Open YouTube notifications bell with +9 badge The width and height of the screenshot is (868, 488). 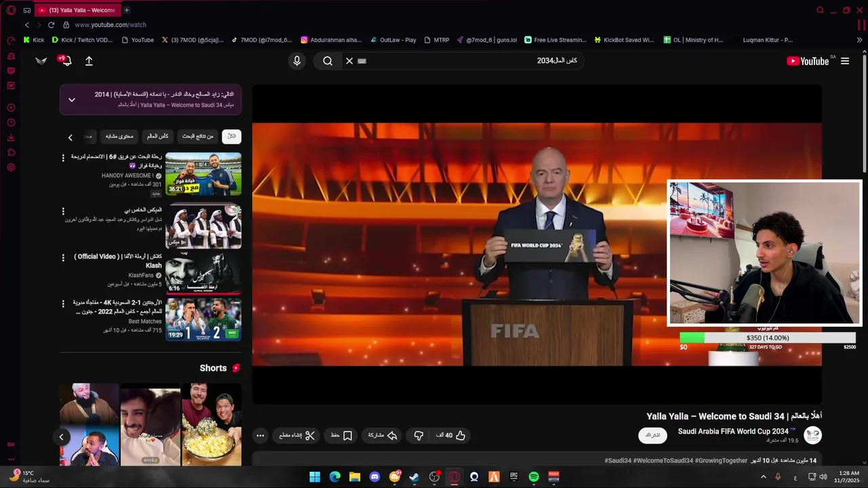point(65,60)
